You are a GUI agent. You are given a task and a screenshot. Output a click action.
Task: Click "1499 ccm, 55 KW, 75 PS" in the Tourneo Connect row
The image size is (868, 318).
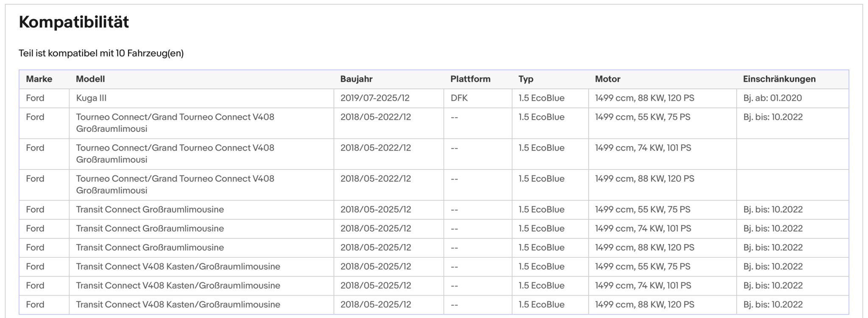click(643, 117)
